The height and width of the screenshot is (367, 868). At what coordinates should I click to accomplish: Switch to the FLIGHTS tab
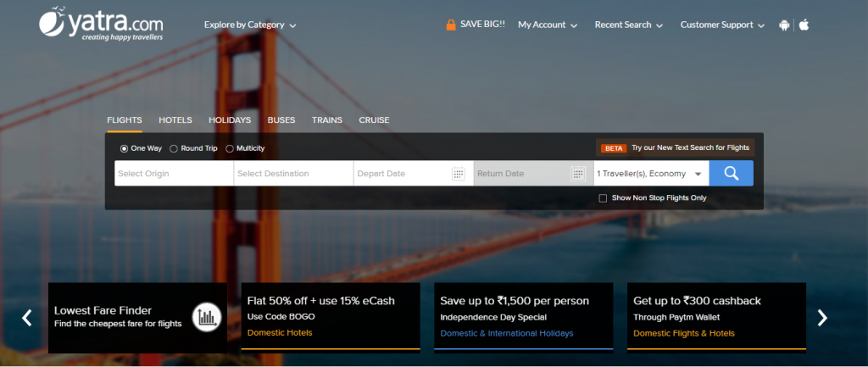pos(125,120)
